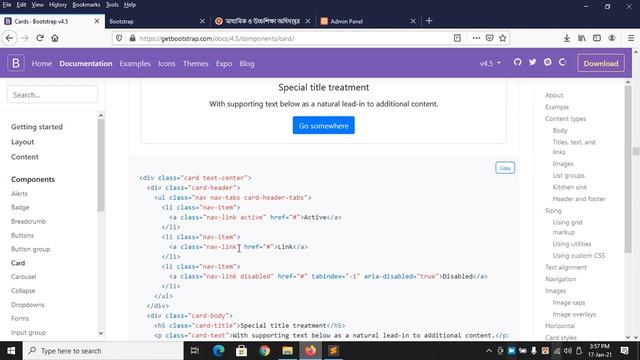Open File Explorer from taskbar
640x360 pixels.
click(287, 351)
